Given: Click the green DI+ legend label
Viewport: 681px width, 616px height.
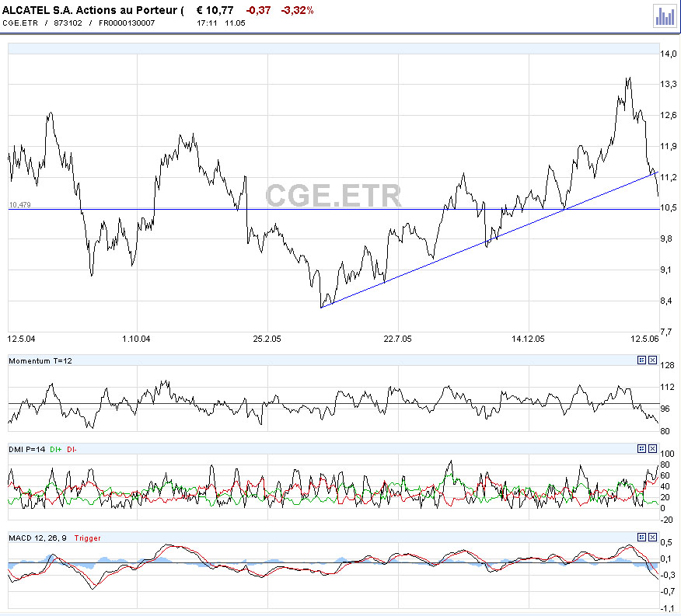Looking at the screenshot, I should 56,449.
